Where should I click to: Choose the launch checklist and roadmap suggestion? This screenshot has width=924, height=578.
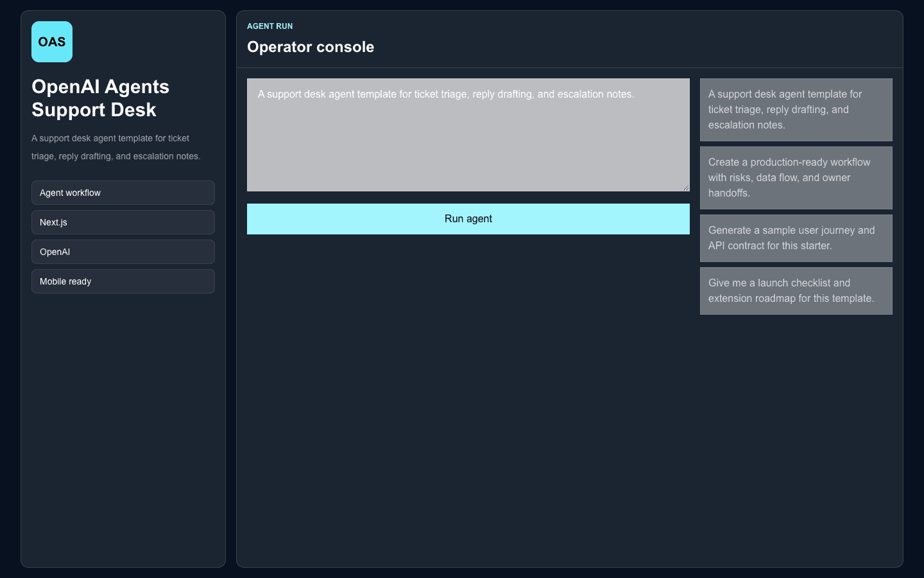pyautogui.click(x=796, y=291)
